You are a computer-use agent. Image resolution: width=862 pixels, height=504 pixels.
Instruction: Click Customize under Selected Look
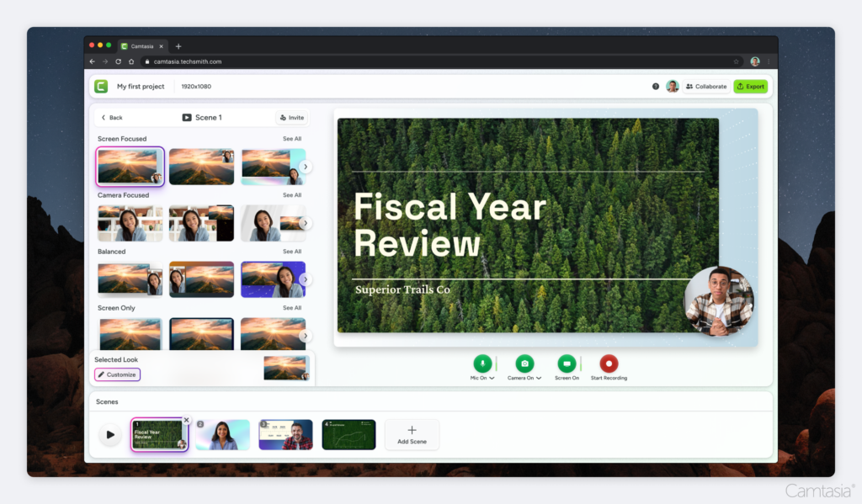117,374
